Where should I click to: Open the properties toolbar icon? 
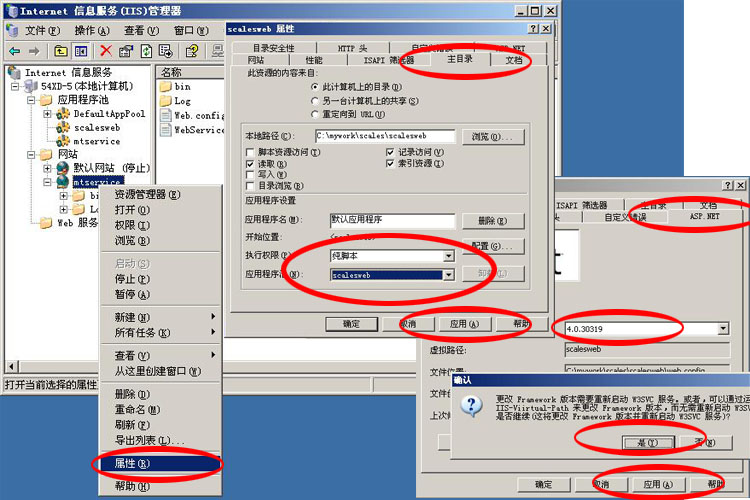click(125, 51)
